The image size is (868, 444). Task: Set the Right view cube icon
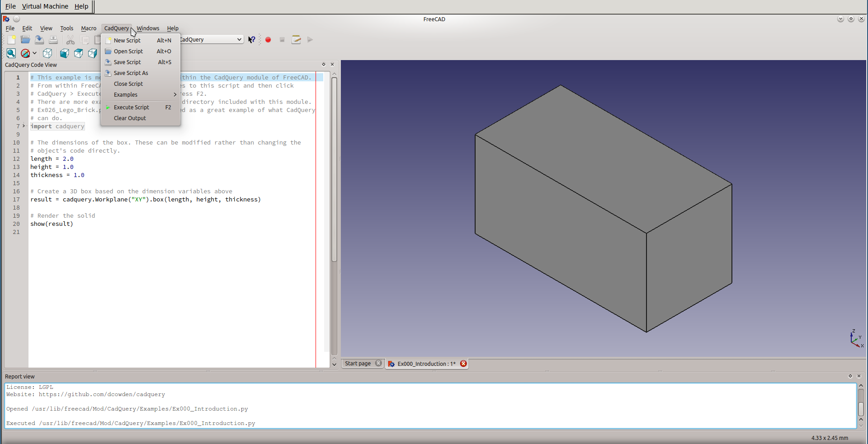[x=93, y=53]
